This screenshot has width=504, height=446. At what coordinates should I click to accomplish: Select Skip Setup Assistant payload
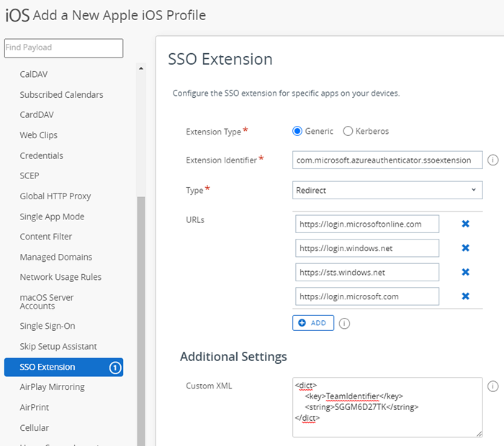tap(58, 347)
